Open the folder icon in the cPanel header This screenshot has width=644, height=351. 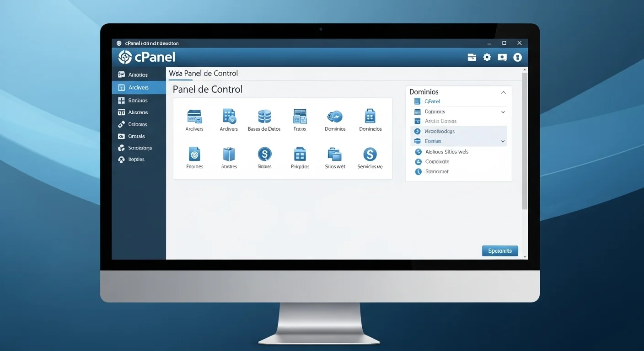(472, 58)
